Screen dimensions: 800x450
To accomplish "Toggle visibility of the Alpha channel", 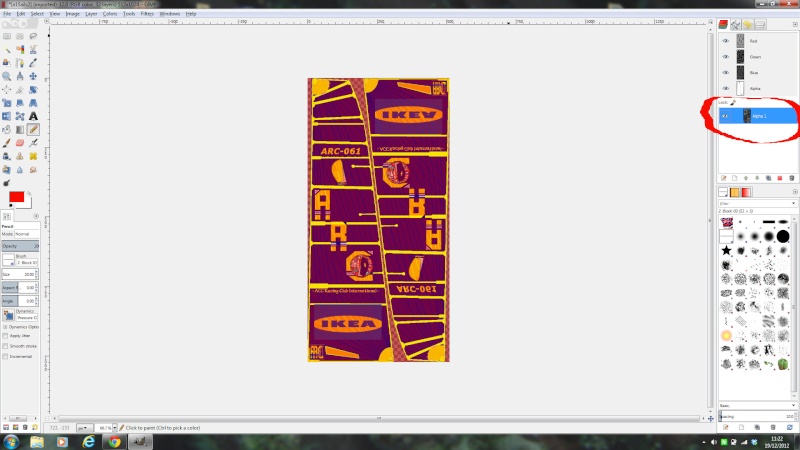I will (x=726, y=88).
